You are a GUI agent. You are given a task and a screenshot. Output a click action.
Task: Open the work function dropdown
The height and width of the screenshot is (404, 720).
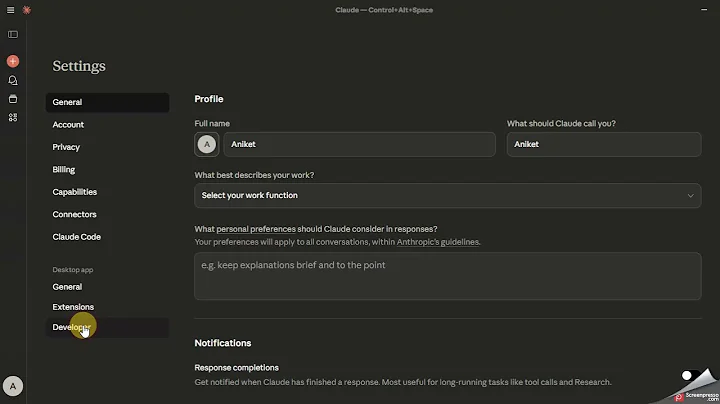point(448,196)
